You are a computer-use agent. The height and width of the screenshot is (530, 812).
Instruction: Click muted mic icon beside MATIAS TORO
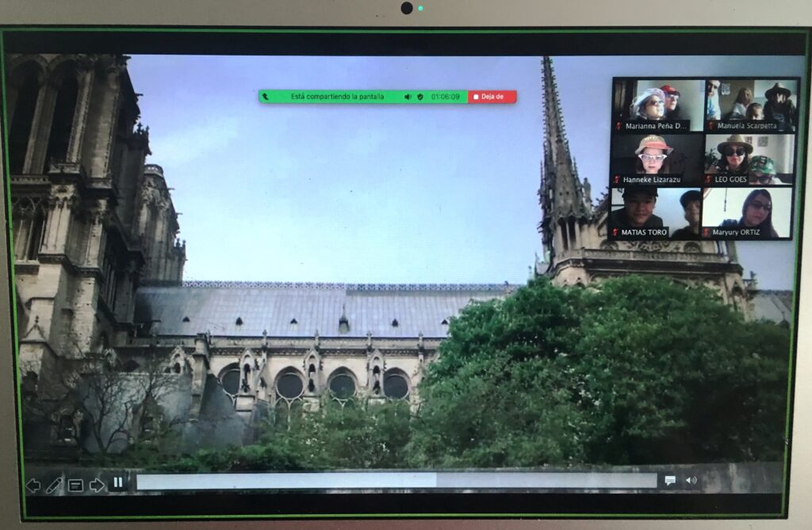tap(615, 232)
